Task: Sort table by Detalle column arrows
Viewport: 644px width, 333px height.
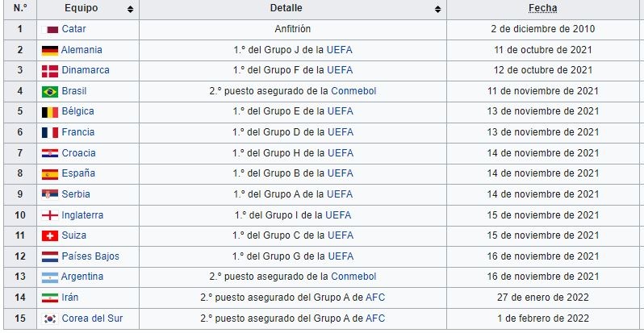Action: point(438,9)
